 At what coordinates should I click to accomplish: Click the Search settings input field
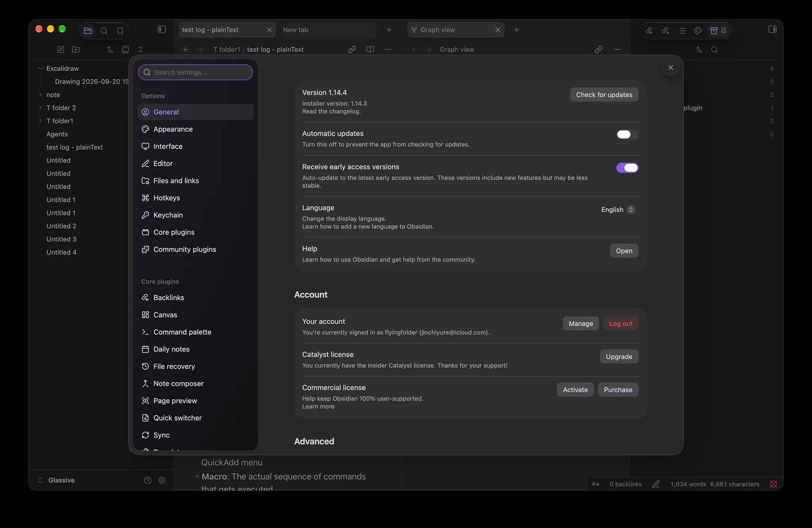(x=195, y=73)
